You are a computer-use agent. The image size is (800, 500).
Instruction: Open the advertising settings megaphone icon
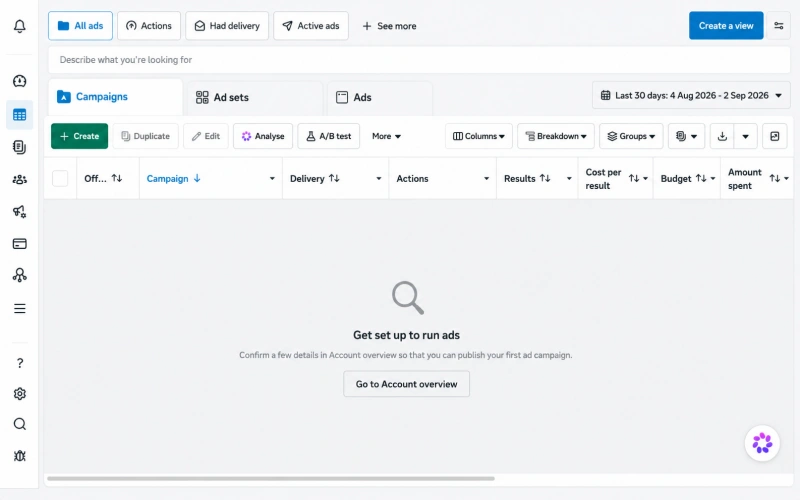tap(19, 211)
